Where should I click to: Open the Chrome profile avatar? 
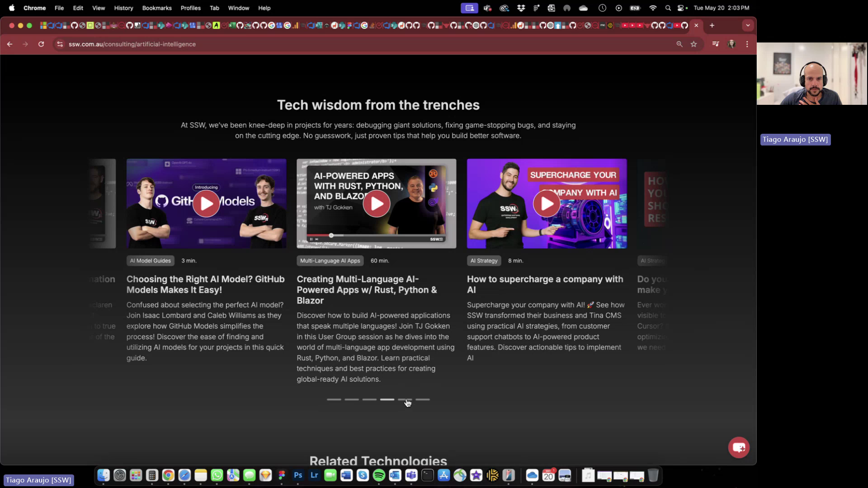pyautogui.click(x=731, y=44)
